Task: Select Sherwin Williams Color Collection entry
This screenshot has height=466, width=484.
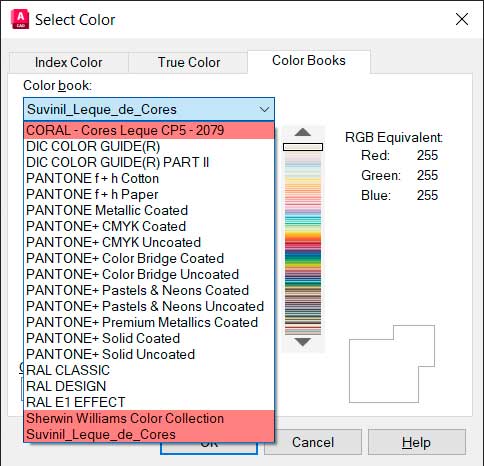Action: coord(149,418)
